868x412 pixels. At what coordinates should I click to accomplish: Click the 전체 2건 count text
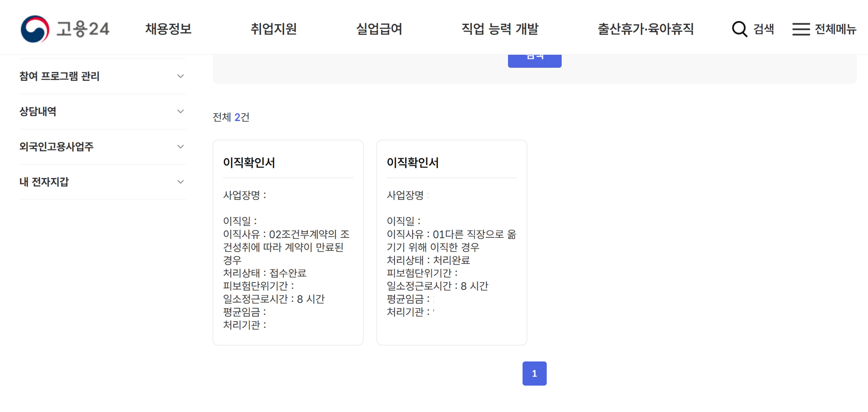tap(231, 117)
